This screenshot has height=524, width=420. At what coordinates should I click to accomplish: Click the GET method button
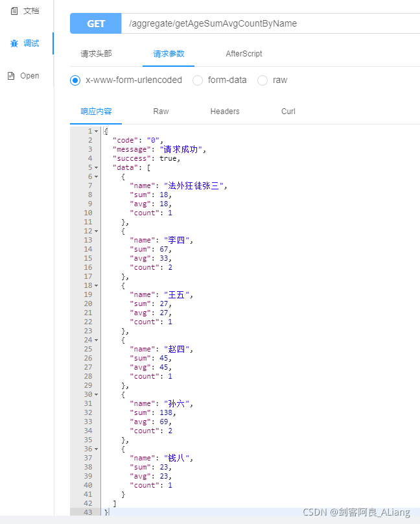click(x=95, y=23)
